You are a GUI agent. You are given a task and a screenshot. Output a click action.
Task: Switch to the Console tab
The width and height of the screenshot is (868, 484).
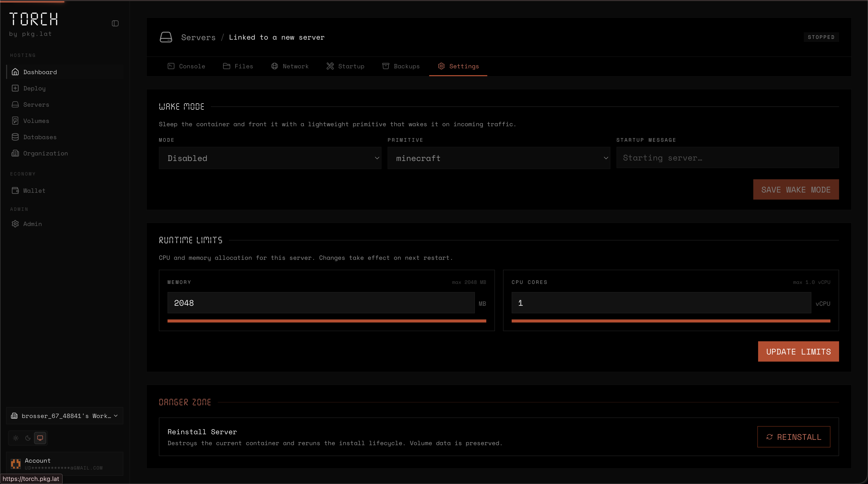point(186,66)
